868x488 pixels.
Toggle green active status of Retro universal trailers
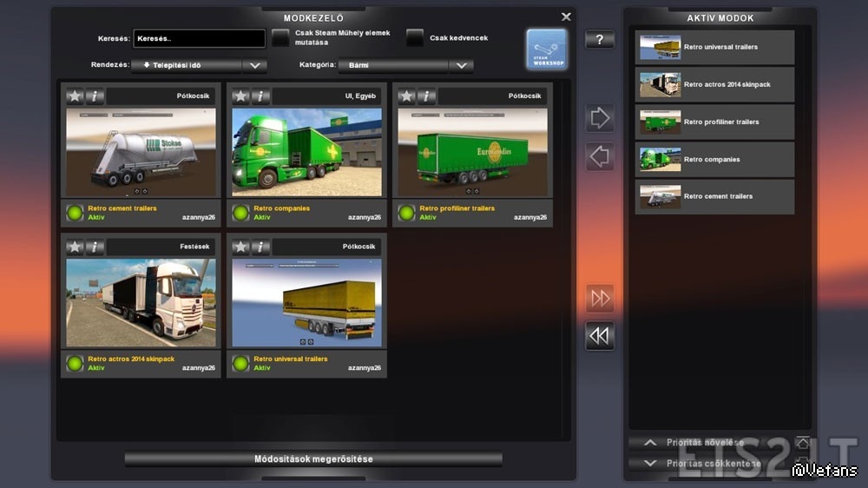click(240, 363)
